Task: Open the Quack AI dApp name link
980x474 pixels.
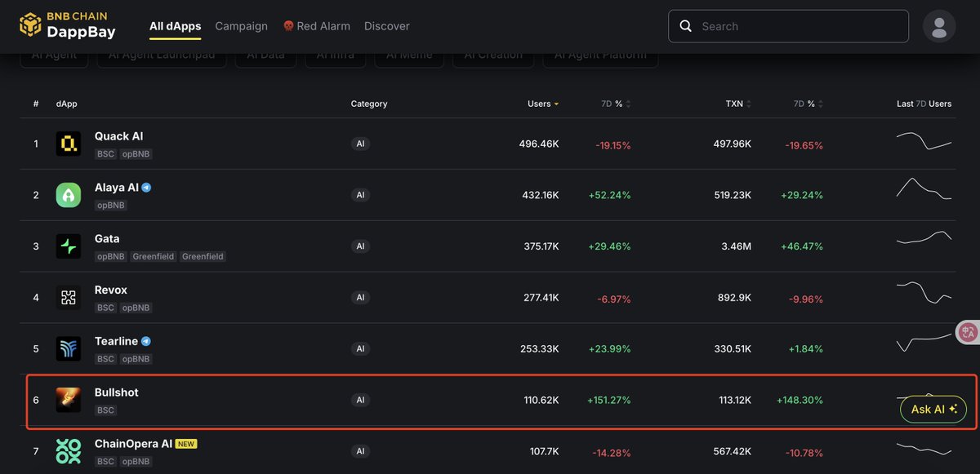Action: pyautogui.click(x=118, y=136)
